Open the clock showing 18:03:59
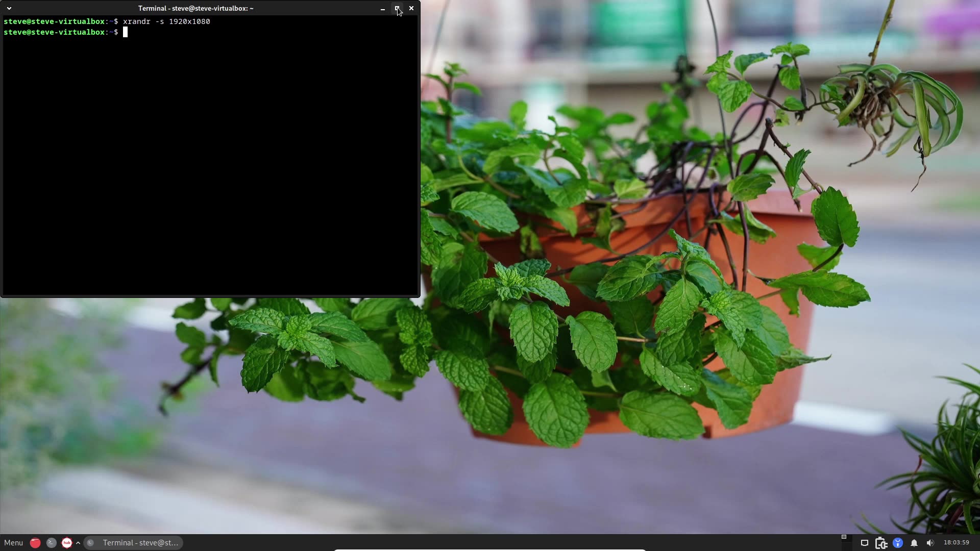980x551 pixels. [x=956, y=543]
